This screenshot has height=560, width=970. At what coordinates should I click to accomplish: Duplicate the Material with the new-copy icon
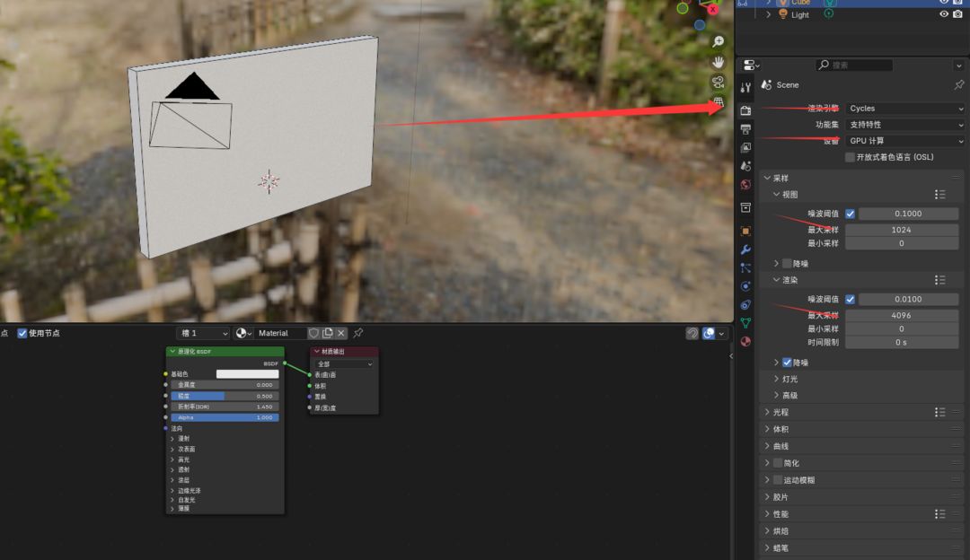327,333
